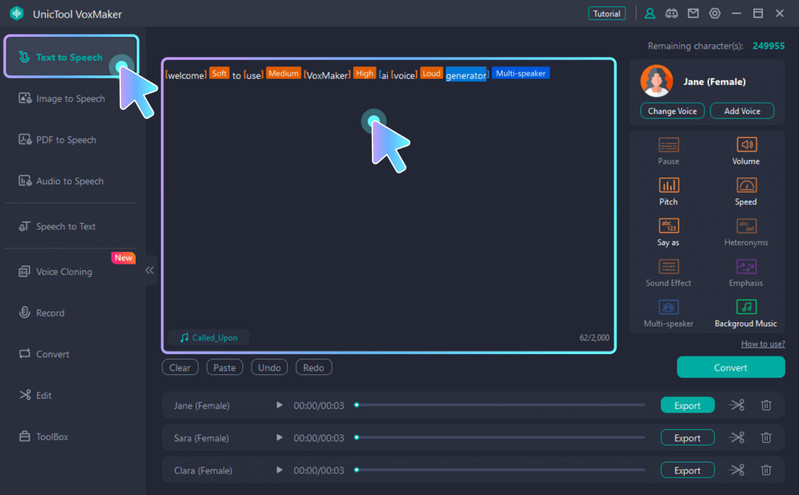
Task: Play Sara (Female) audio track
Action: (279, 438)
